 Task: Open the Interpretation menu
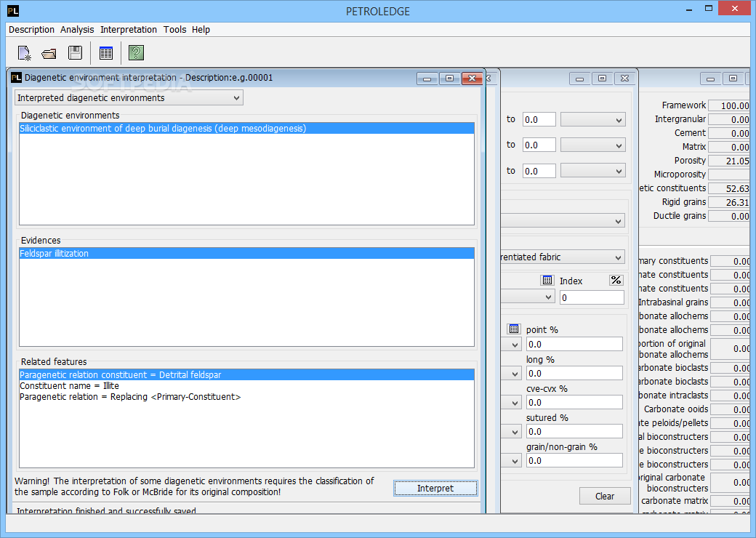coord(129,29)
